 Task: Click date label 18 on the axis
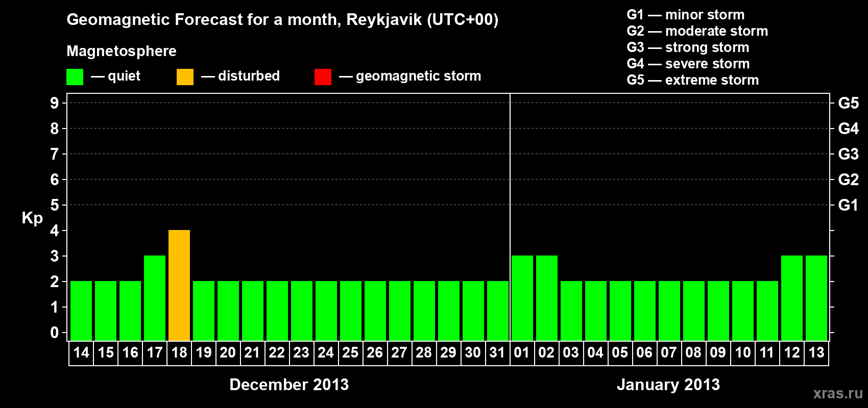click(x=179, y=352)
